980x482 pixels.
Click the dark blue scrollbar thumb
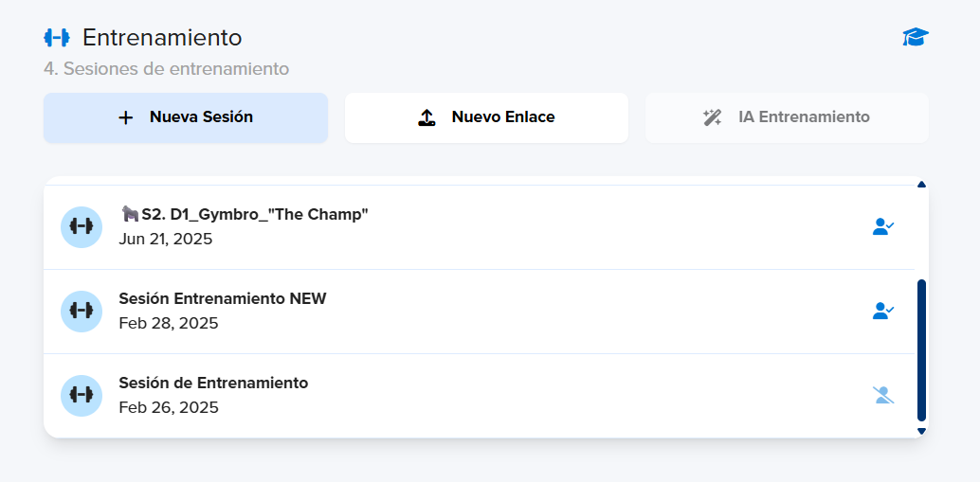pos(921,350)
